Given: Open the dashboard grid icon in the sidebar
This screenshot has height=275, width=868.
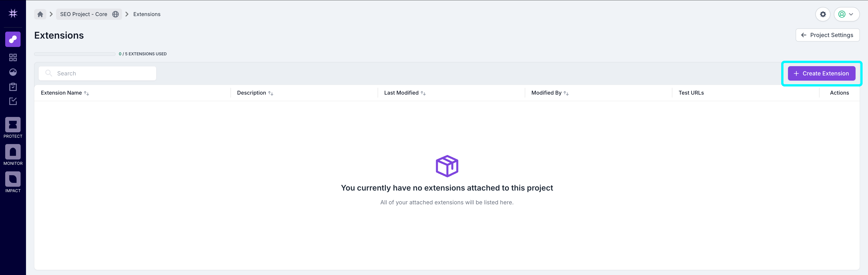Looking at the screenshot, I should click(13, 58).
